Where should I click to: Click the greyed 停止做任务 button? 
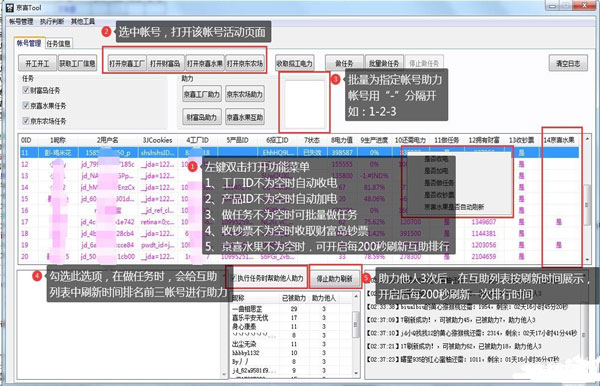click(424, 64)
